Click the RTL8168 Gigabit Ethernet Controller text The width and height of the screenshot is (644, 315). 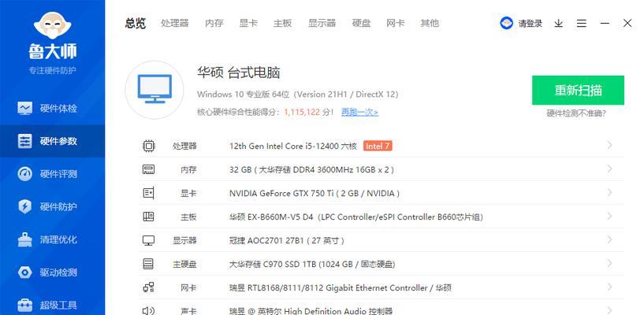tap(340, 288)
